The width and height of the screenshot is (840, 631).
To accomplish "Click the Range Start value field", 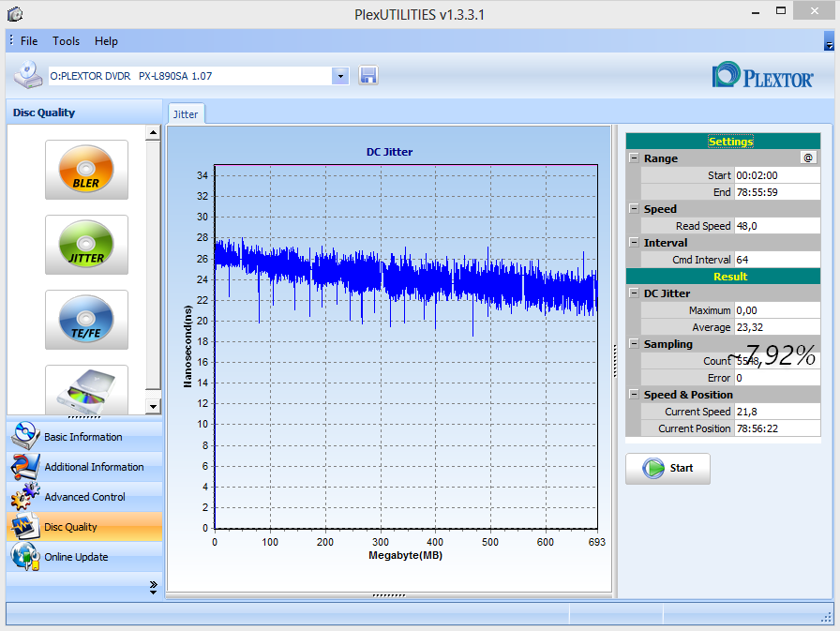I will [777, 175].
